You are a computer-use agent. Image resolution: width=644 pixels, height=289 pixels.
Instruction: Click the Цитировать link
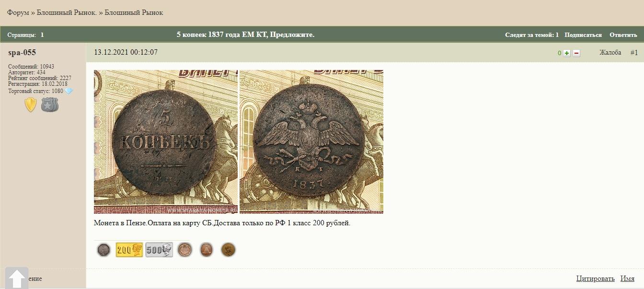pos(596,278)
